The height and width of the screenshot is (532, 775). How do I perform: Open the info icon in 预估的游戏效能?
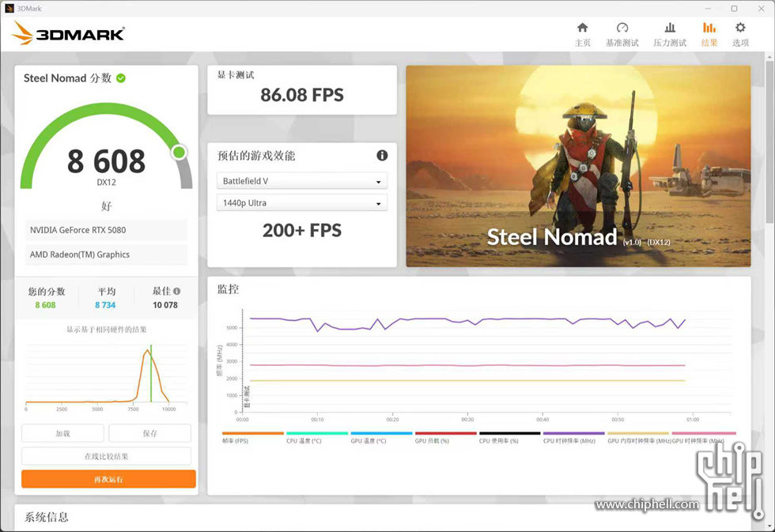click(x=382, y=156)
